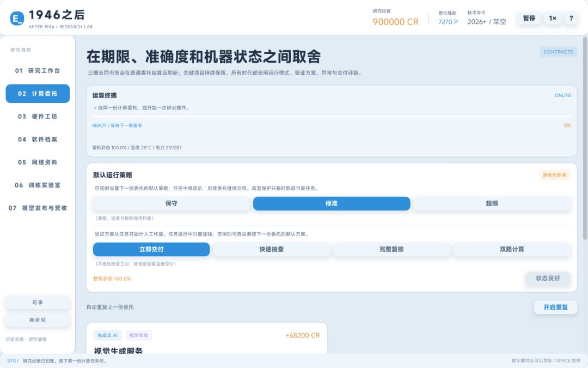This screenshot has width=588, height=368.
Task: Click 历史灵感 · 架空演绎 footer text
Action: pos(26,339)
